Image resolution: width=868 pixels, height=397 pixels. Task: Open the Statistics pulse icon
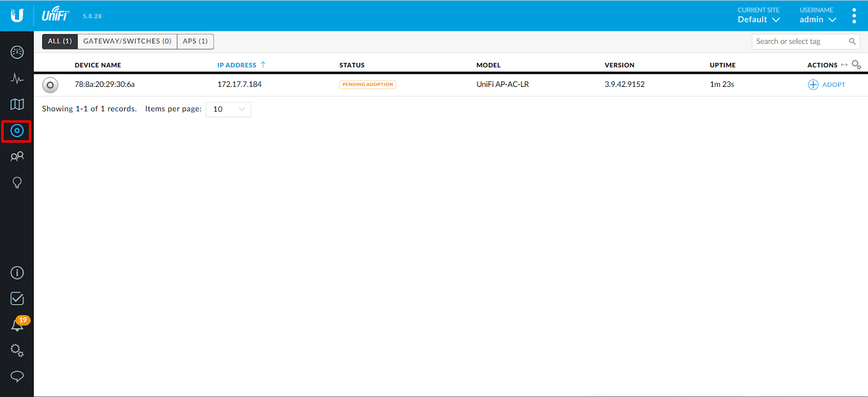(x=17, y=79)
